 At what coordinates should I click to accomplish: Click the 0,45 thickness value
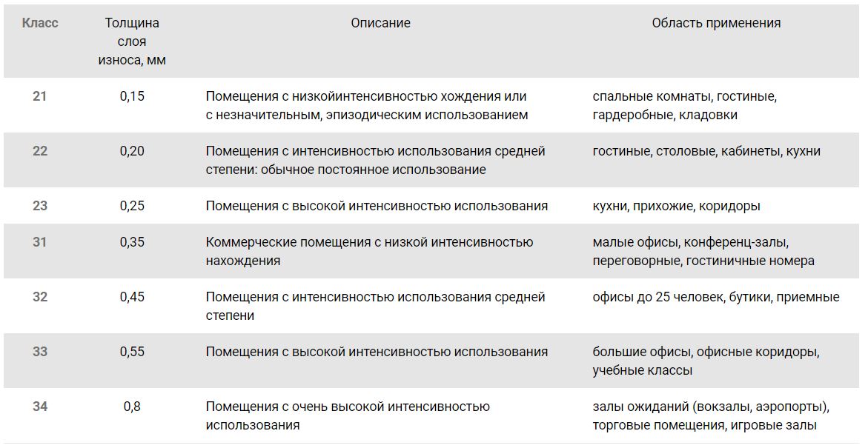tap(132, 297)
